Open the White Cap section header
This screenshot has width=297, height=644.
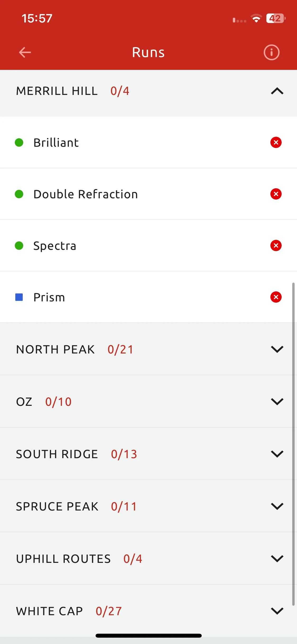click(x=148, y=611)
